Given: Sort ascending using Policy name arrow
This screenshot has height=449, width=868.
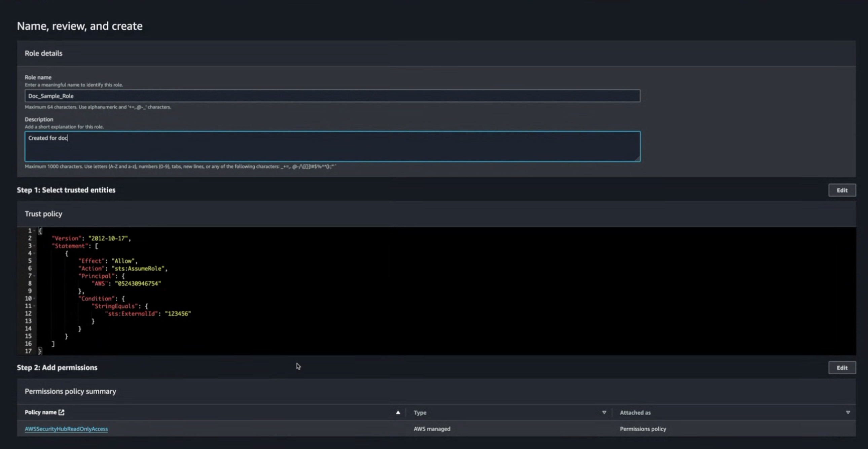Looking at the screenshot, I should click(398, 412).
